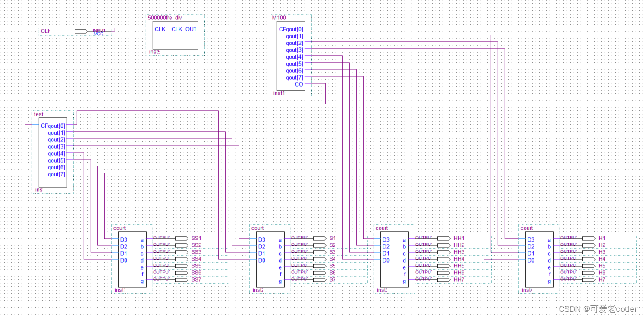
Task: Click the S6 output pin name label
Action: point(333,273)
